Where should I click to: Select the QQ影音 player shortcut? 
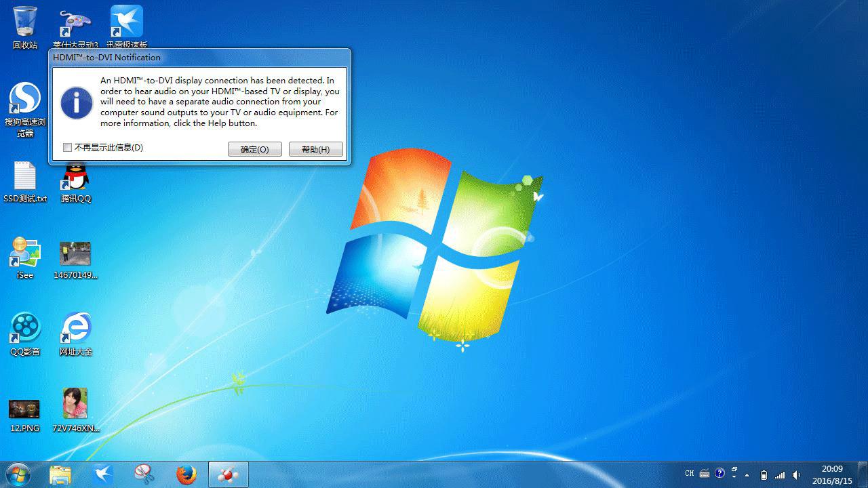coord(25,334)
